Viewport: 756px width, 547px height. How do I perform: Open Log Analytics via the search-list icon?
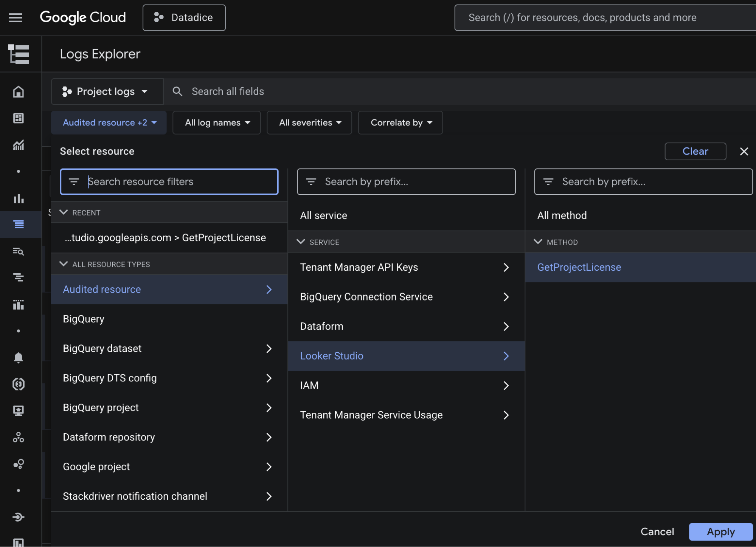18,251
